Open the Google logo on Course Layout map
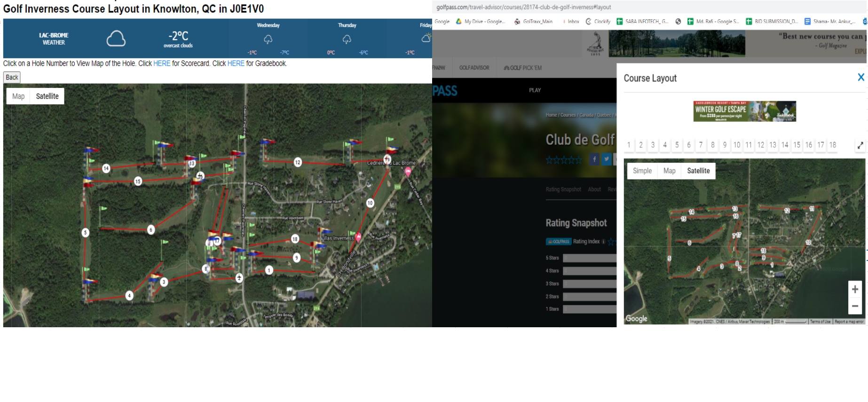Screen dimensions: 868x402 [636, 318]
